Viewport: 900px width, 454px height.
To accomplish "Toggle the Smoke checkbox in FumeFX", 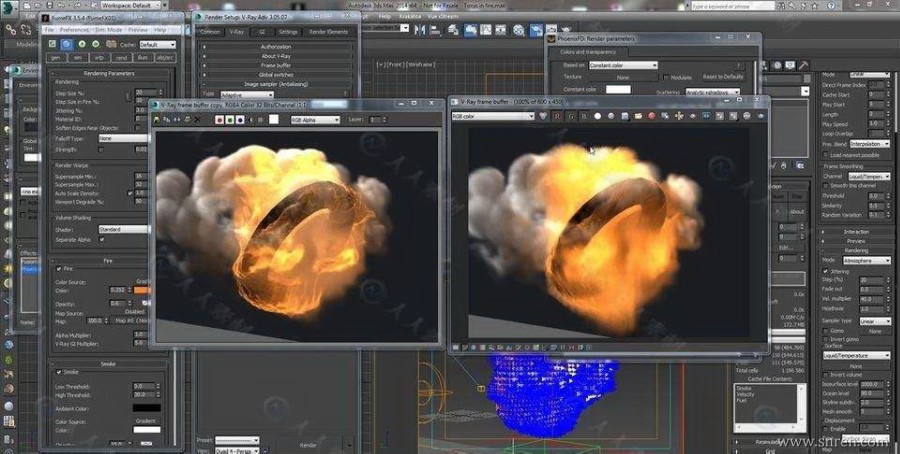I will pos(59,372).
